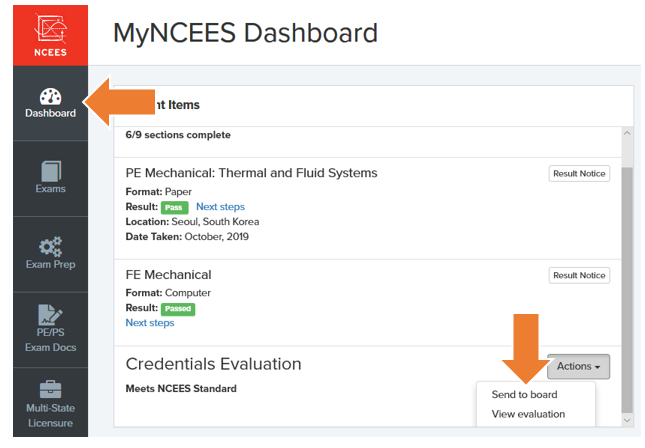Follow Next steps link beside Pass badge
The image size is (645, 448).
(x=220, y=207)
